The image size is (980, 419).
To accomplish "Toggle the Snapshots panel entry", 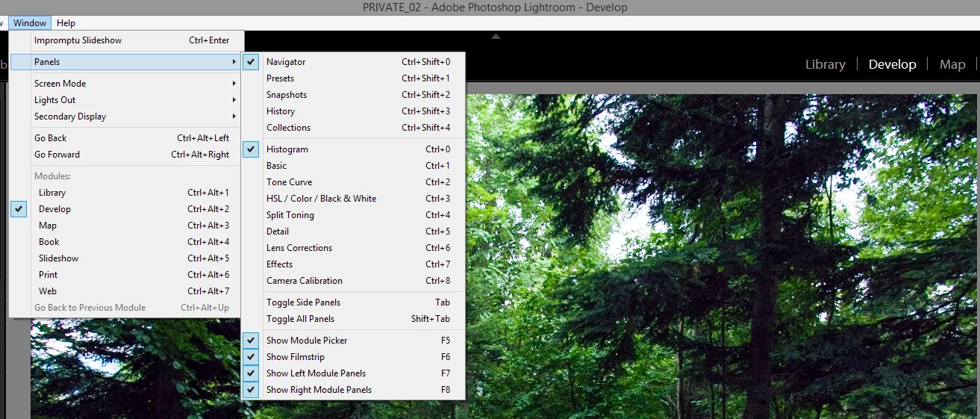I will tap(353, 95).
